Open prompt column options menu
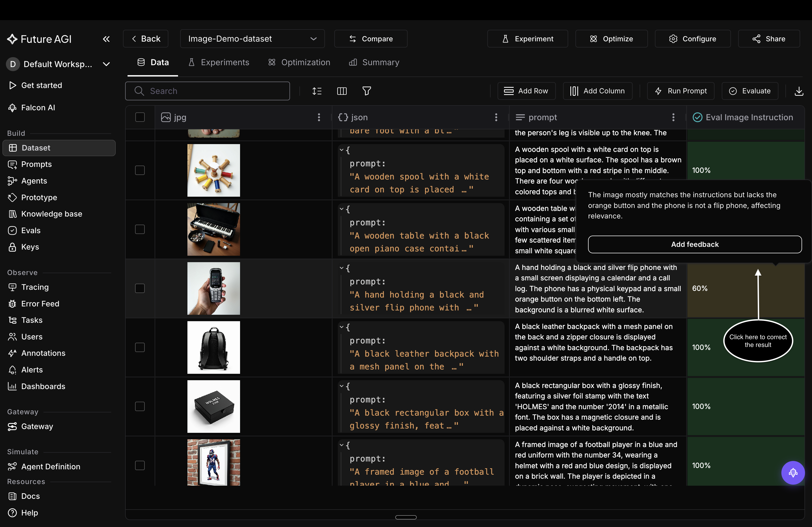The width and height of the screenshot is (812, 527). pos(673,117)
